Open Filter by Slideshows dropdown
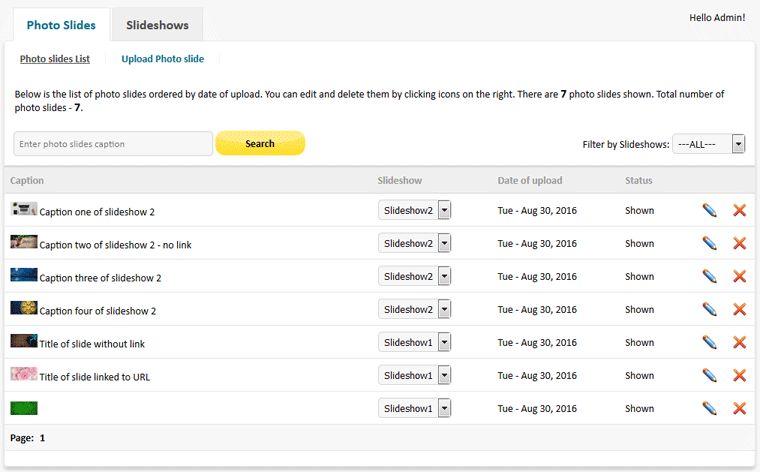 coord(709,144)
